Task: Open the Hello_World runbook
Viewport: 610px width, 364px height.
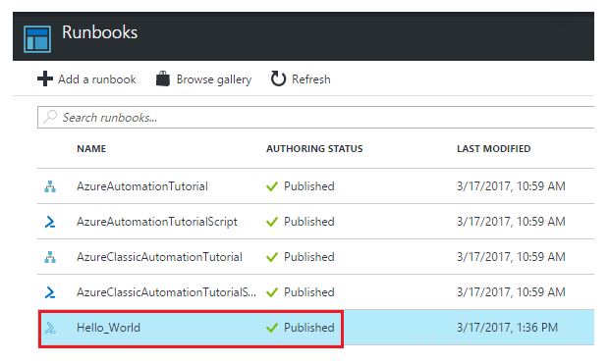Action: click(x=108, y=328)
